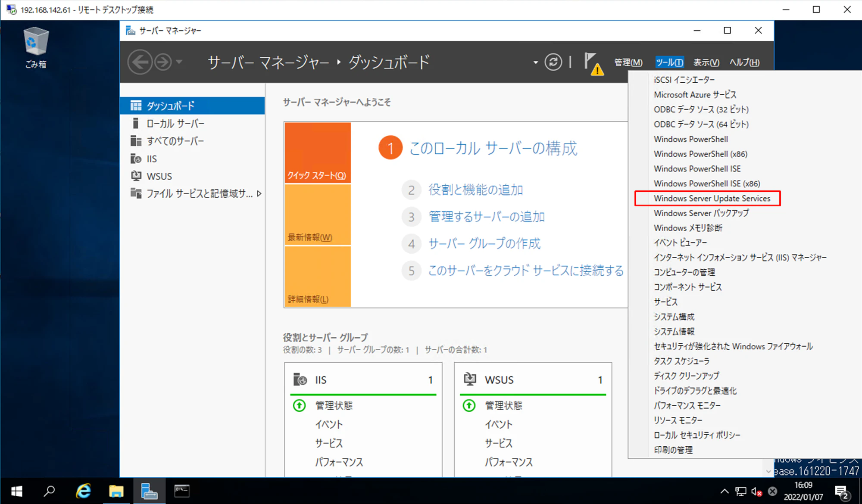Expand the file services submenu arrow

pyautogui.click(x=259, y=193)
